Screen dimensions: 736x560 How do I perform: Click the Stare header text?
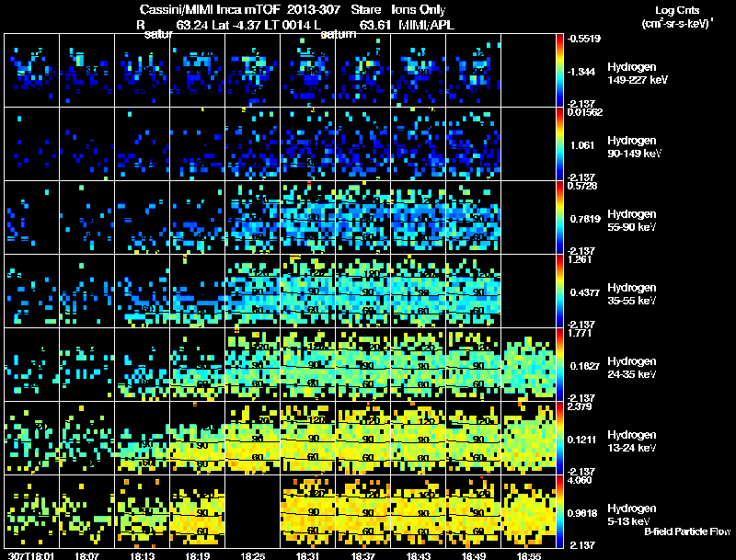pyautogui.click(x=365, y=9)
